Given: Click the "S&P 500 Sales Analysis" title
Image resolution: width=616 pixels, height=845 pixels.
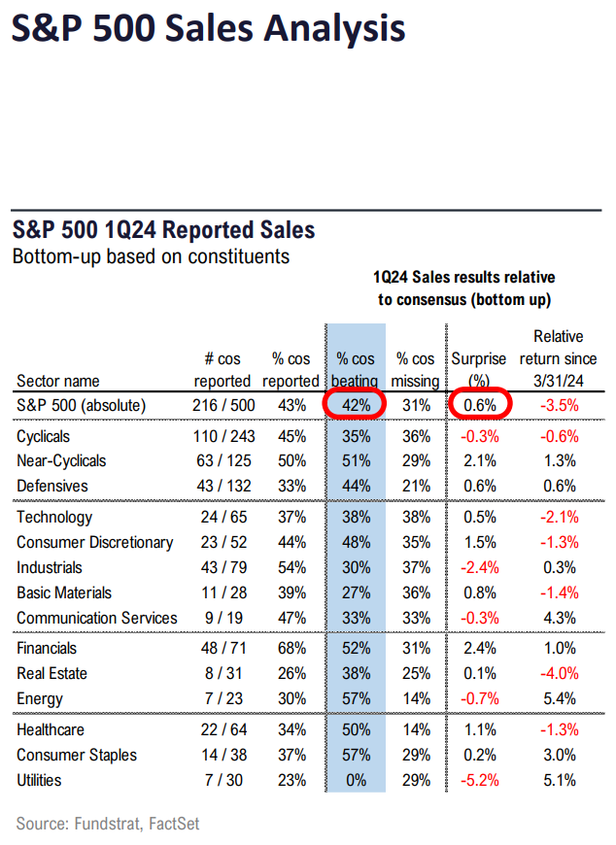Looking at the screenshot, I should (208, 27).
